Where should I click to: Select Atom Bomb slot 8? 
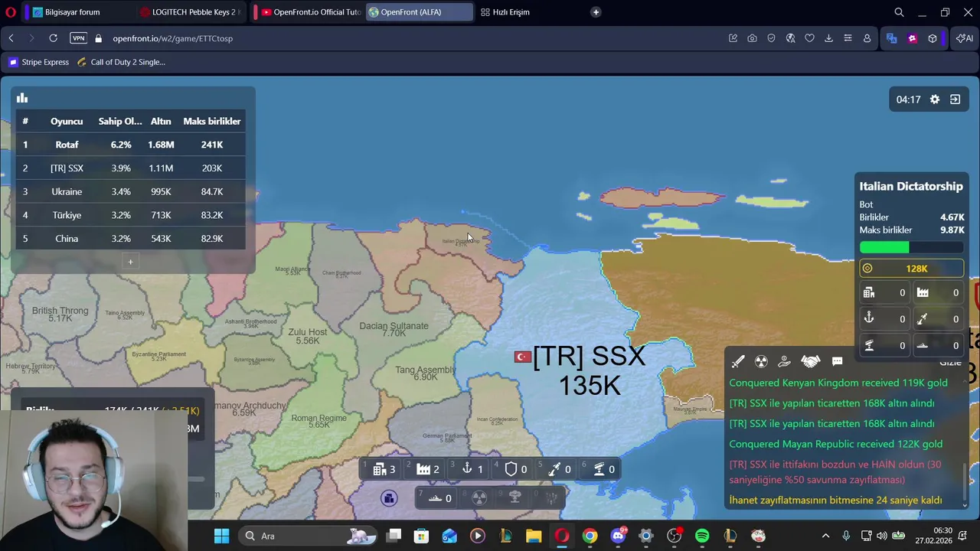pos(479,498)
